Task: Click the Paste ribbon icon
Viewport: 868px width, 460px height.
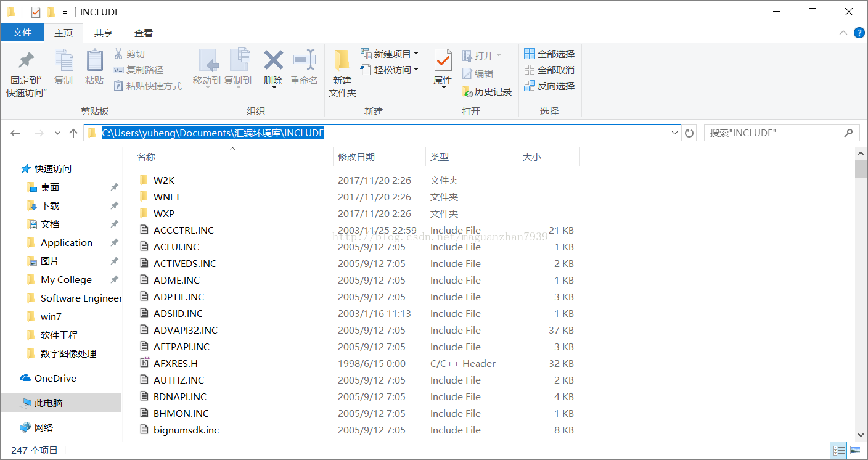Action: [x=94, y=60]
